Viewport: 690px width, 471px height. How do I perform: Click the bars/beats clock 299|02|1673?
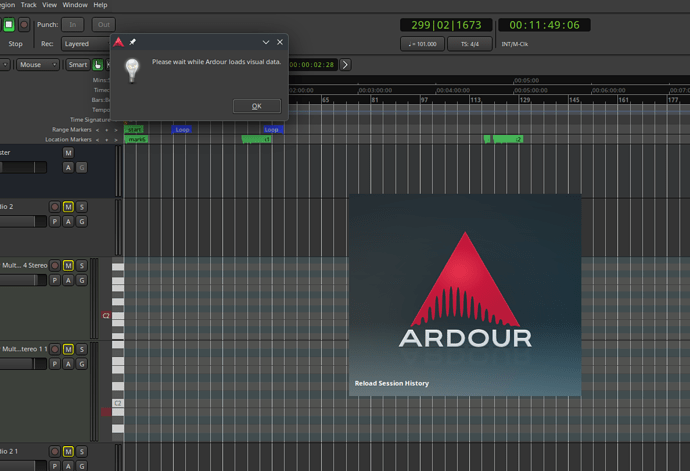446,25
